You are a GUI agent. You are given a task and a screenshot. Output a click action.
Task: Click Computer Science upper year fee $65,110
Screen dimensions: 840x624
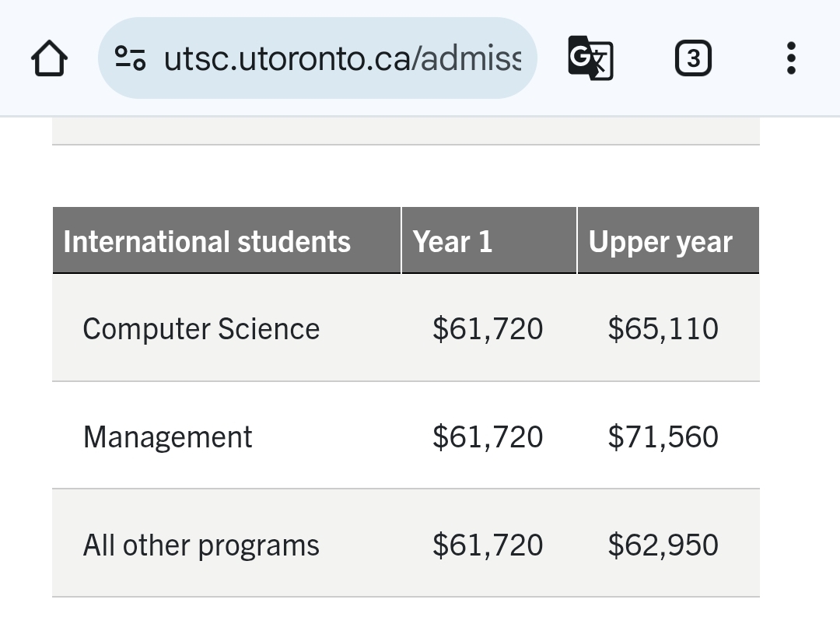pyautogui.click(x=663, y=328)
